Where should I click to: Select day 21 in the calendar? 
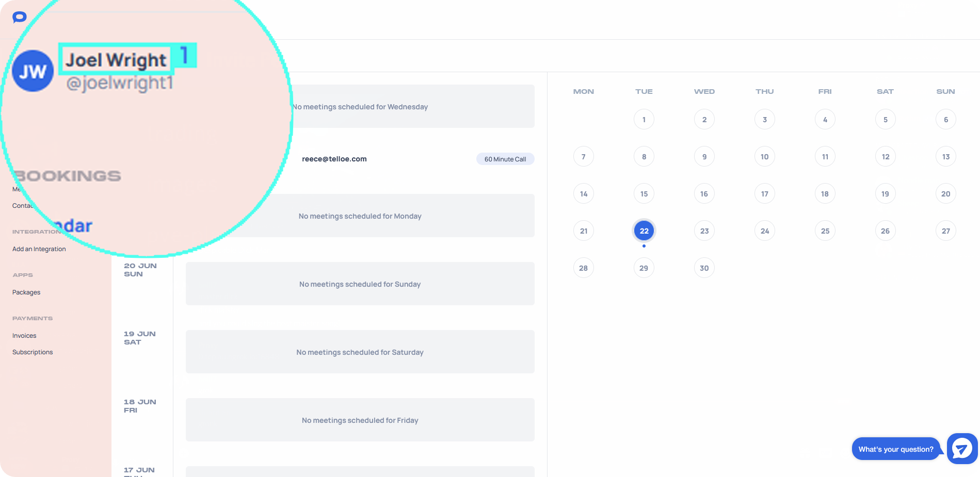point(584,231)
